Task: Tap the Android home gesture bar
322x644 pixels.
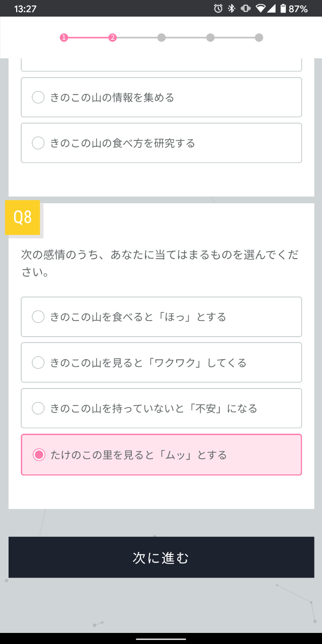Action: 161,638
